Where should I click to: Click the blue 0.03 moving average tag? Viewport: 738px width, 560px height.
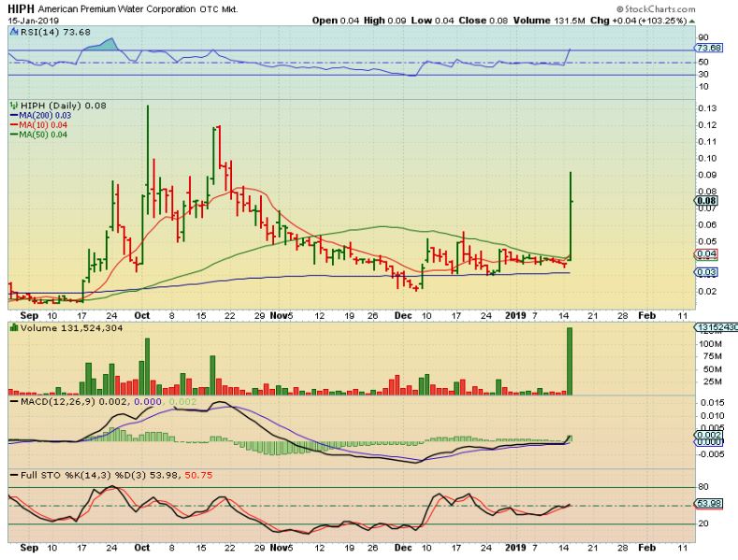coord(706,272)
